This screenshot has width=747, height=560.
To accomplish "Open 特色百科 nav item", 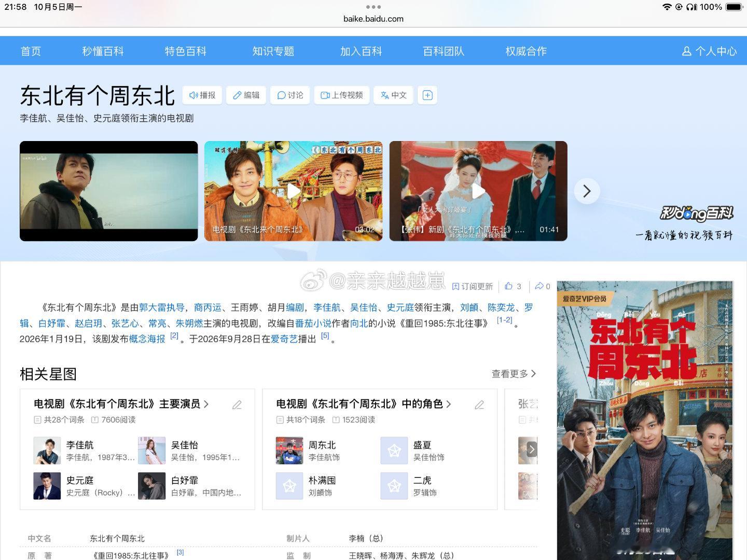I will [185, 51].
